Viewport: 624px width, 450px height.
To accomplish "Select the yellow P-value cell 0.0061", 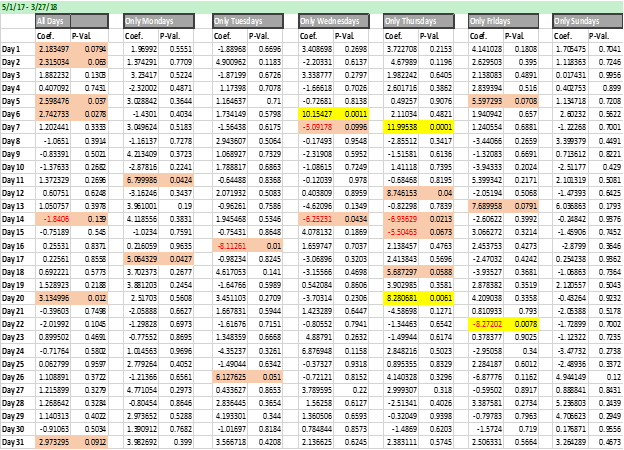I will (436, 298).
